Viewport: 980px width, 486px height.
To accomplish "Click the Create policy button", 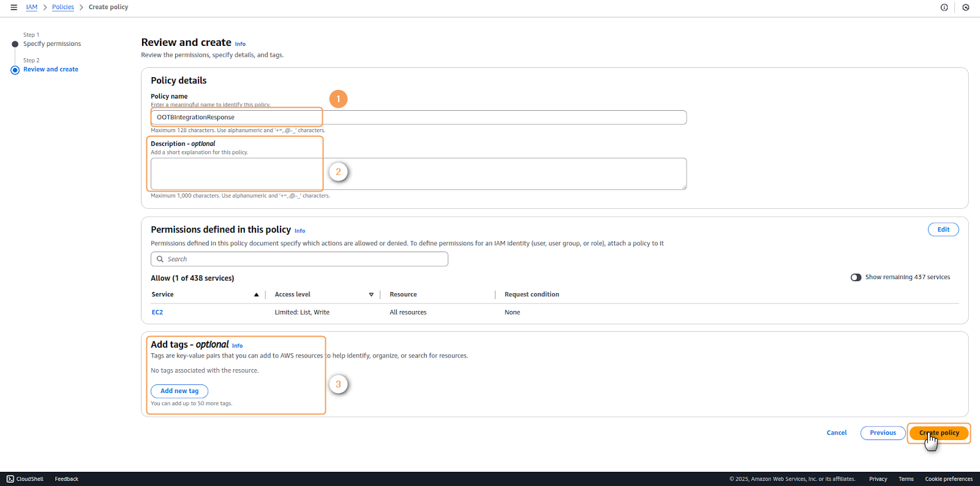I will point(938,433).
